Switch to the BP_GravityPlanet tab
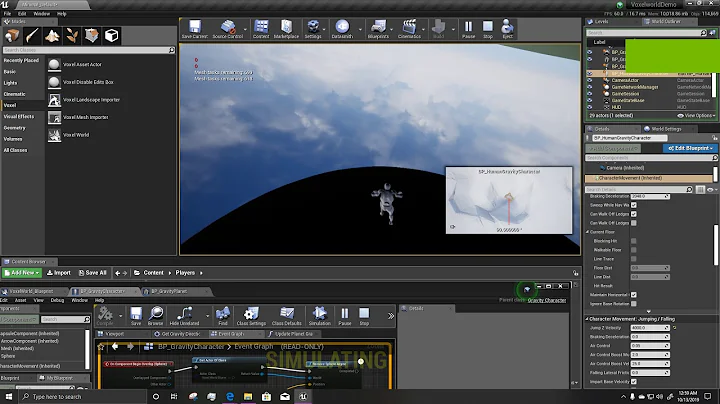 [169, 291]
